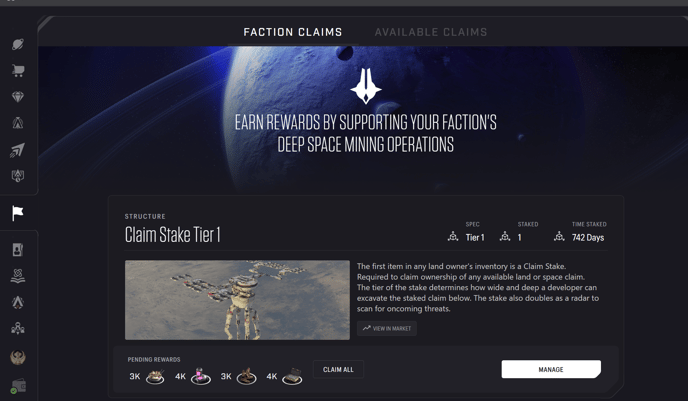This screenshot has width=688, height=401.
Task: Switch to the Available Claims tab
Action: 431,32
